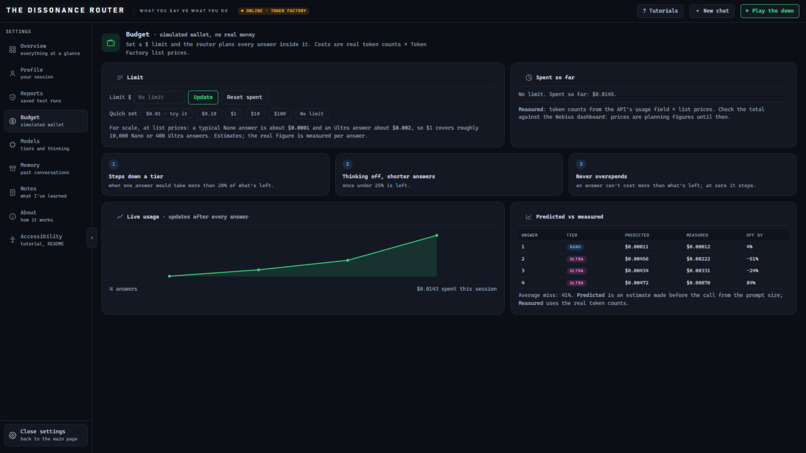Click measured value $0.00222

click(698, 259)
